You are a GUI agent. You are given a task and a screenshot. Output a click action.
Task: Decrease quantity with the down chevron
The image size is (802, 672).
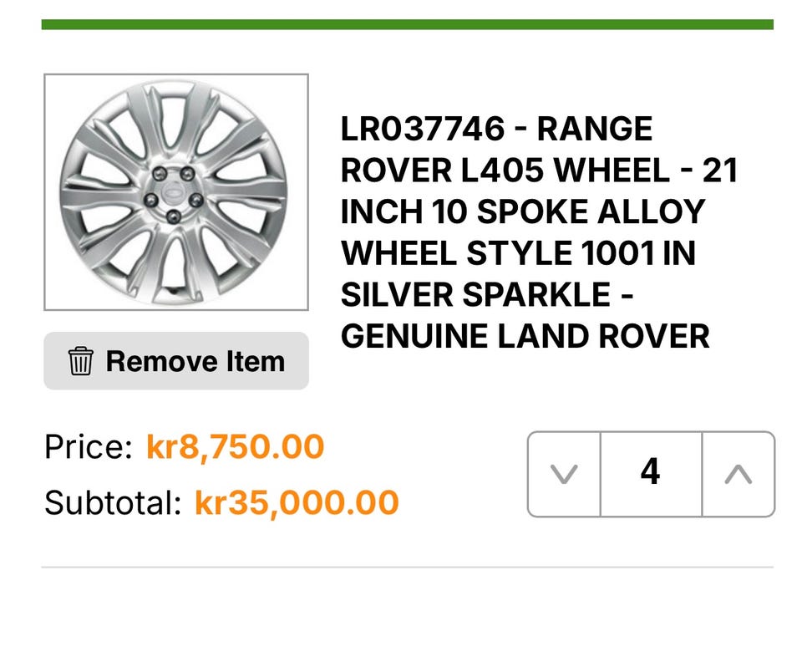pyautogui.click(x=564, y=474)
